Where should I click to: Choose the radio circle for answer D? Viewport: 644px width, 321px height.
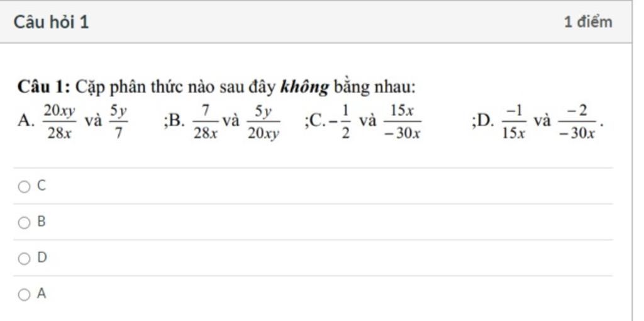25,259
